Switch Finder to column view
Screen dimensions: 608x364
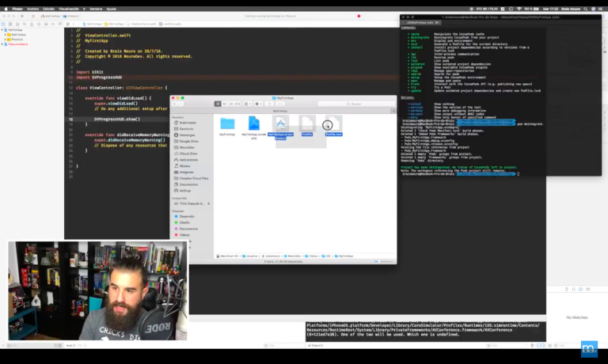click(x=230, y=104)
